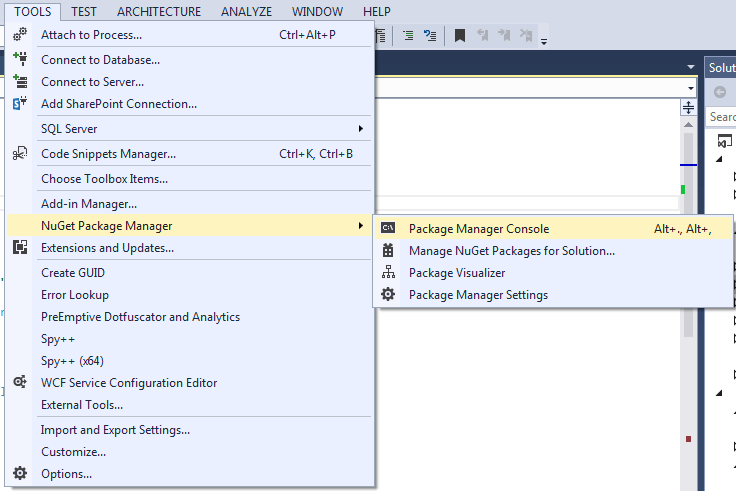Open Package Manager Settings entry

coord(553,295)
